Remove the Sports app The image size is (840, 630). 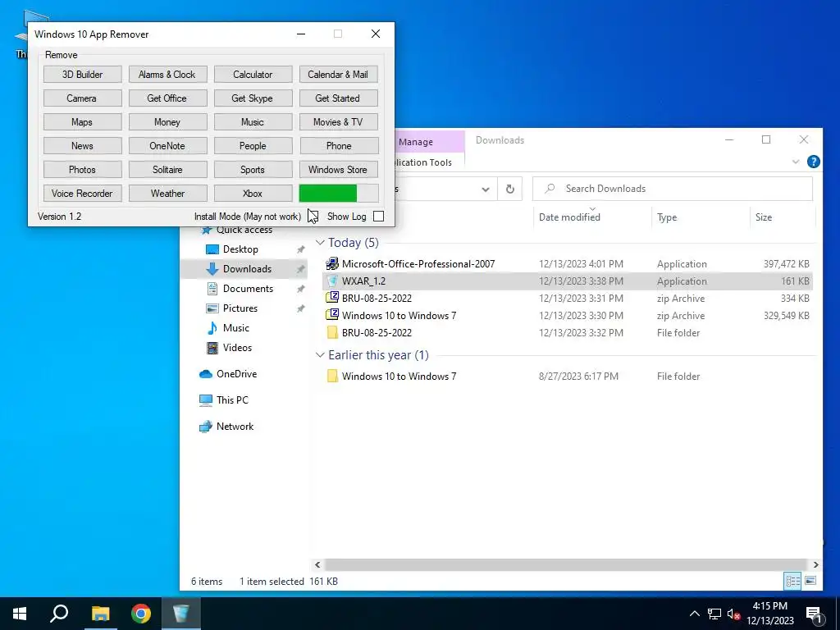click(253, 169)
